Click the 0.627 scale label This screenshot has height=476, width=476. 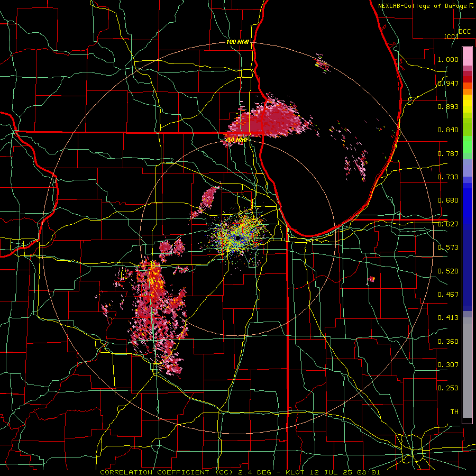(x=448, y=224)
